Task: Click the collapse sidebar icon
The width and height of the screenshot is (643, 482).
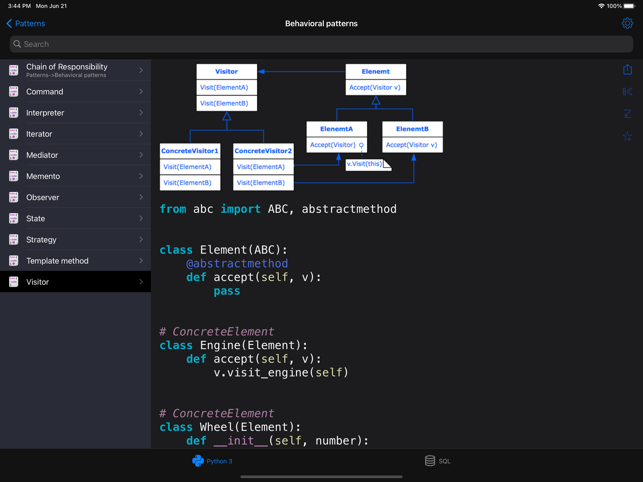Action: tap(627, 91)
